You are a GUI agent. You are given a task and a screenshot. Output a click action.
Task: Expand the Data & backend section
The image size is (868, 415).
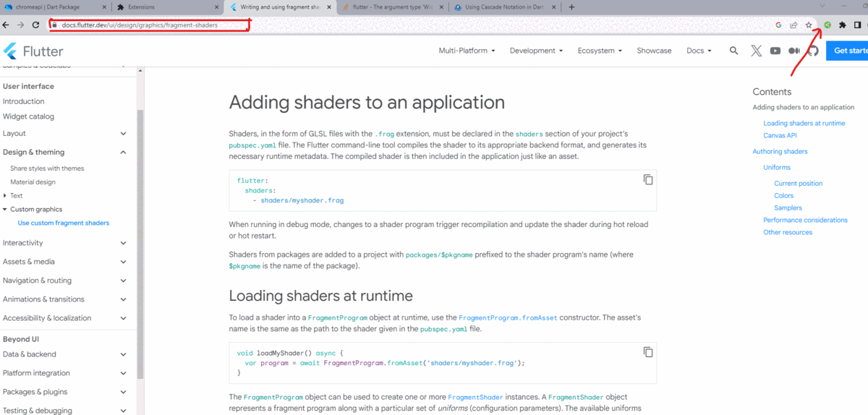pos(123,354)
